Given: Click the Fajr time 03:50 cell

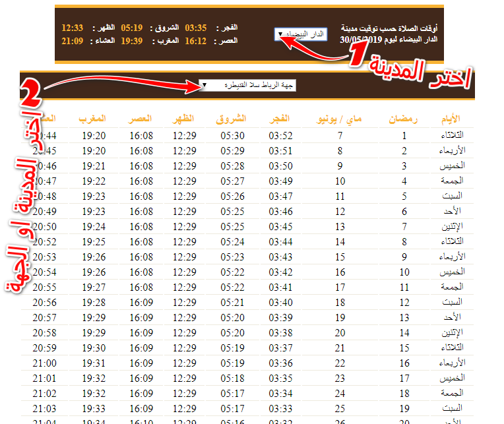Looking at the screenshot, I should point(280,166).
